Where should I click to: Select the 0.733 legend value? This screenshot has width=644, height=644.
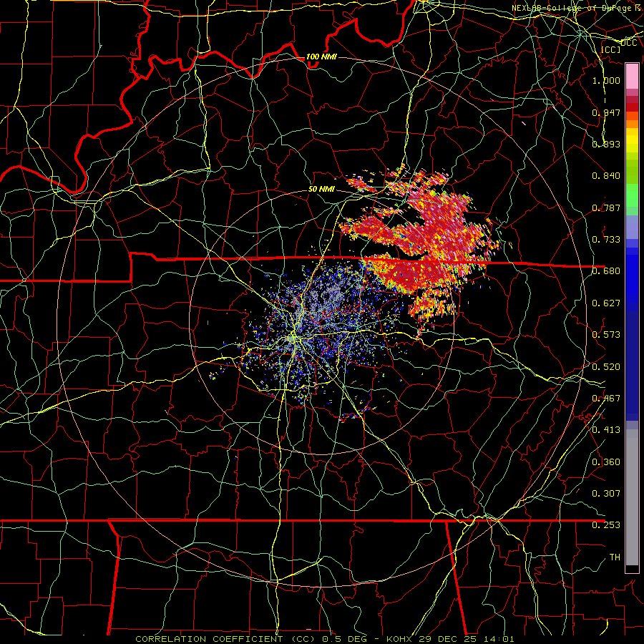(606, 239)
